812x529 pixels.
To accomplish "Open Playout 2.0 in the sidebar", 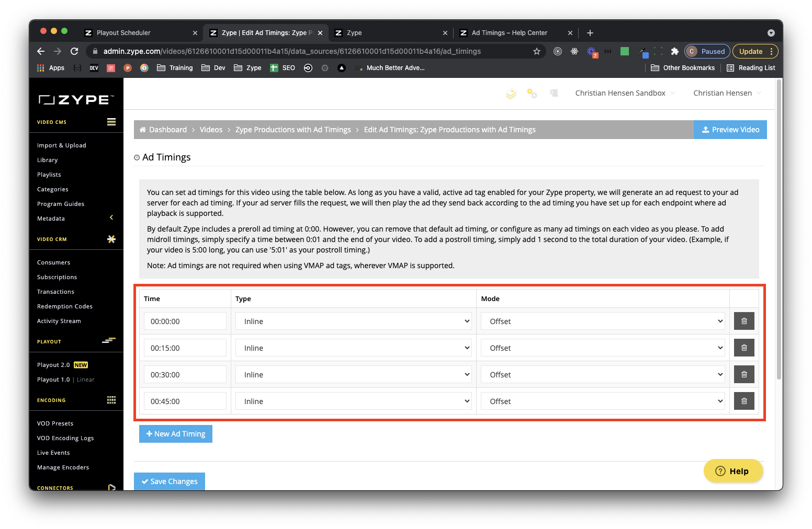I will click(x=53, y=365).
